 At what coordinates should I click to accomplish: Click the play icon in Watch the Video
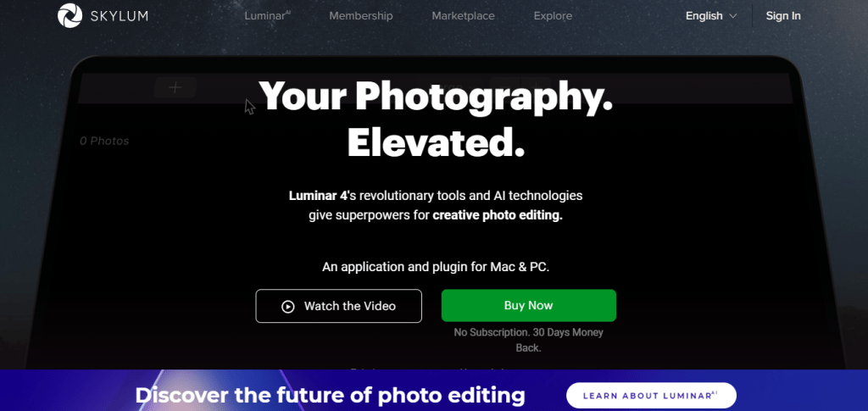[288, 307]
